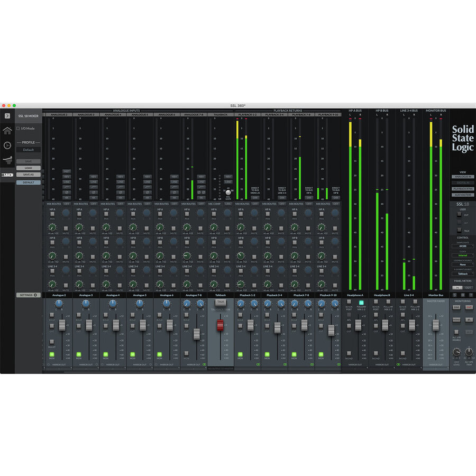Click the LOAD profile button
The image size is (476, 476).
pyautogui.click(x=29, y=168)
